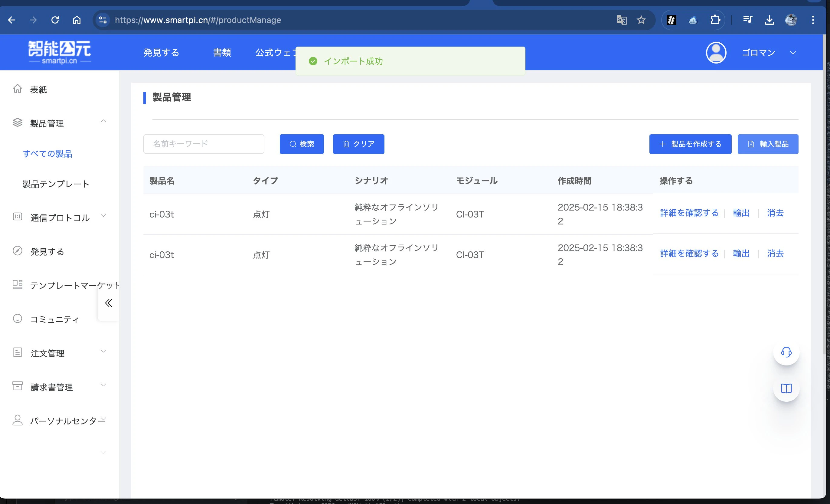This screenshot has height=504, width=830.
Task: Click 輸出 in first ci-03t row
Action: 741,213
